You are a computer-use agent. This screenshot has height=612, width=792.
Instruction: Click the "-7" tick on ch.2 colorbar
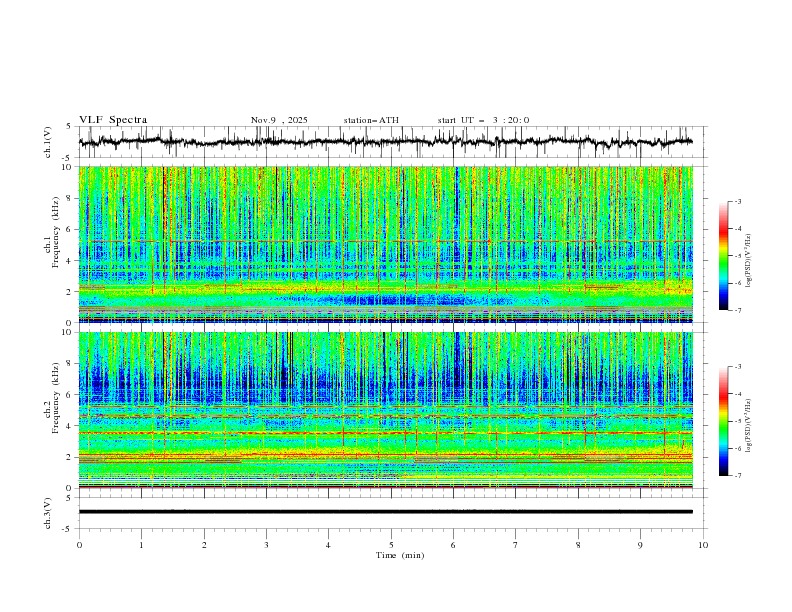tap(737, 475)
